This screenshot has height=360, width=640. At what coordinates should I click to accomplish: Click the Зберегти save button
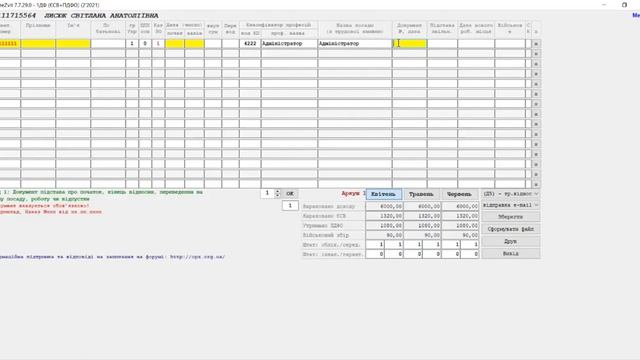[511, 217]
